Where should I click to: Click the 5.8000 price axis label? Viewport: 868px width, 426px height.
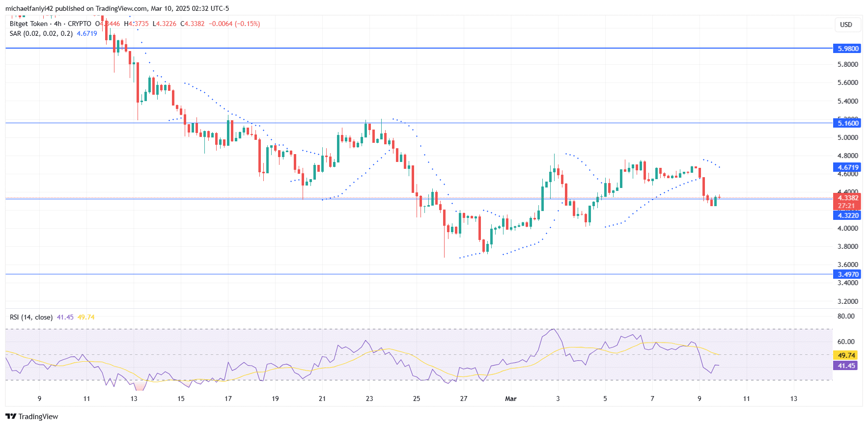click(848, 64)
